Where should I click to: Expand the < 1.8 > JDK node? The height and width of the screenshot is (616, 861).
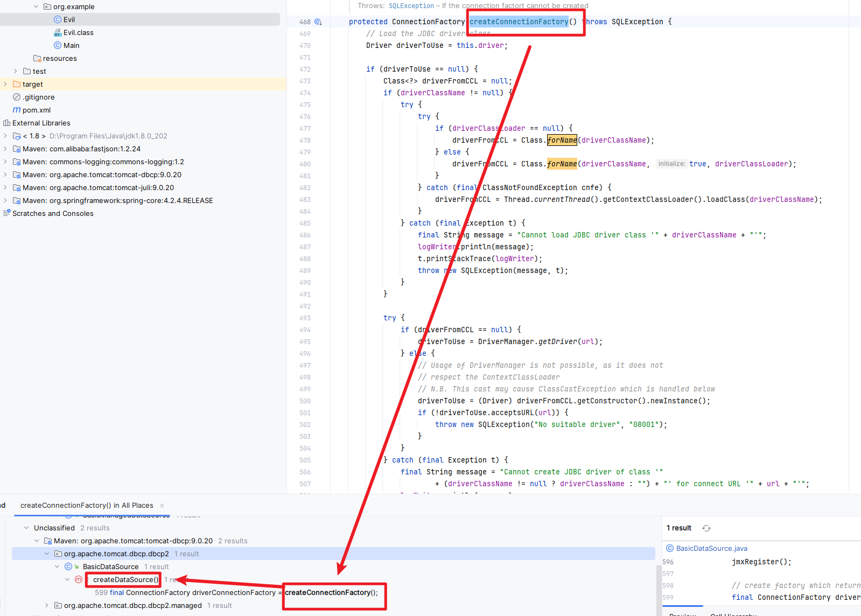(x=5, y=136)
